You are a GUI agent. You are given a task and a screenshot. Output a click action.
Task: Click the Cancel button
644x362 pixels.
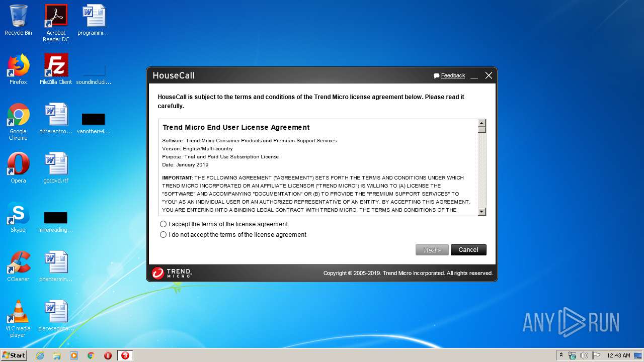click(468, 250)
